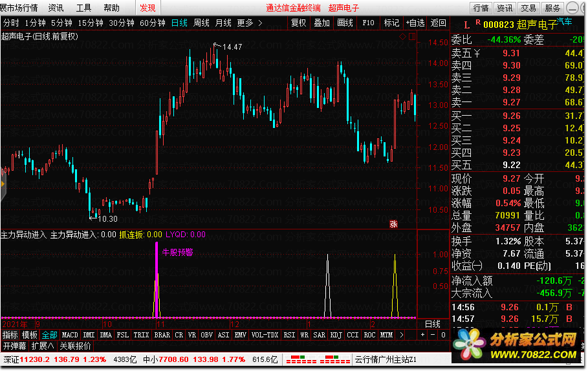Select the MACD indicator
588x371 pixels.
70,335
